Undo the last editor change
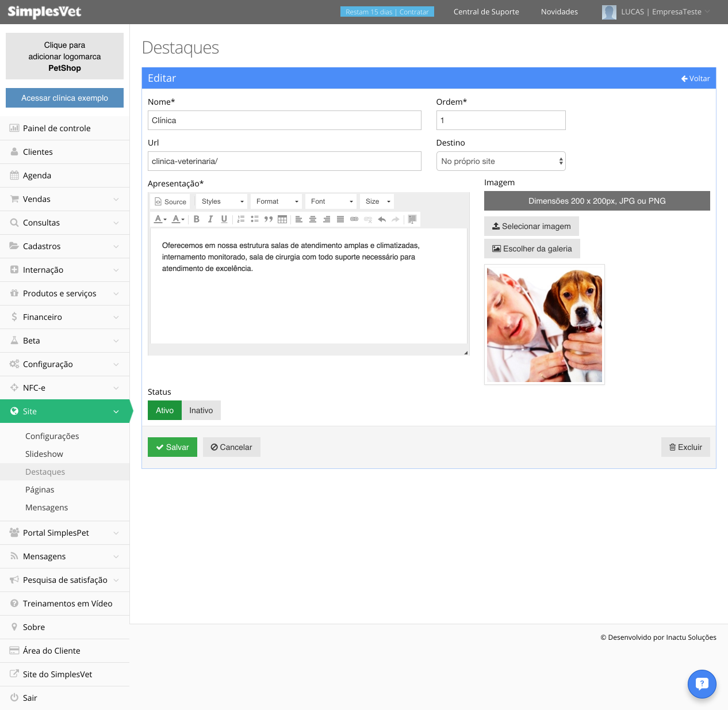728x710 pixels. coord(382,219)
